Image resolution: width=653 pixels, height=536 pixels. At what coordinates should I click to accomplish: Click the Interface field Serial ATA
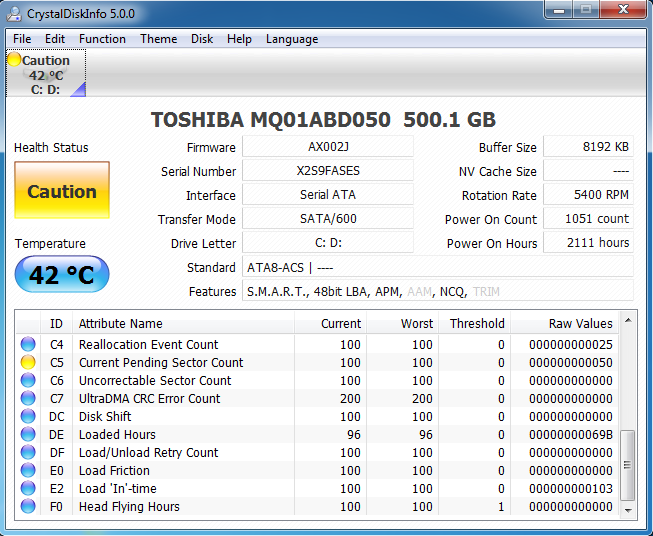328,194
